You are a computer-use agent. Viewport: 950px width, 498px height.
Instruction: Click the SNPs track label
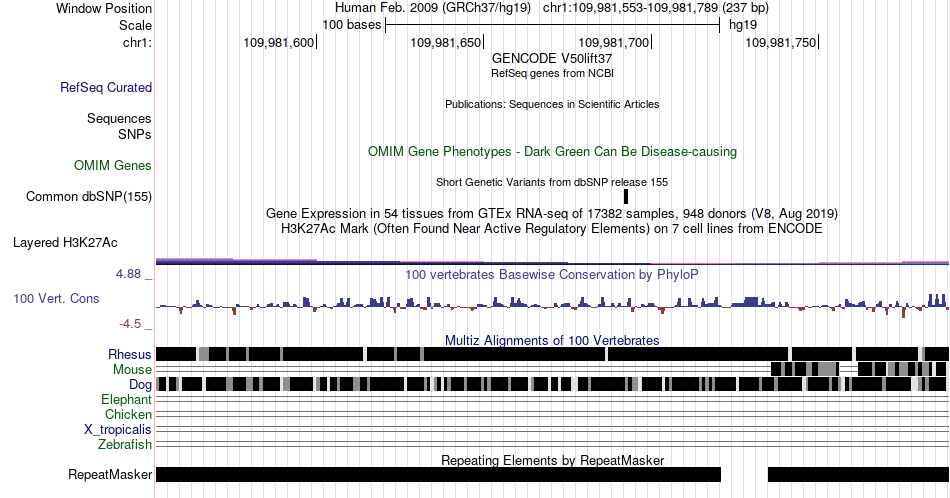135,134
